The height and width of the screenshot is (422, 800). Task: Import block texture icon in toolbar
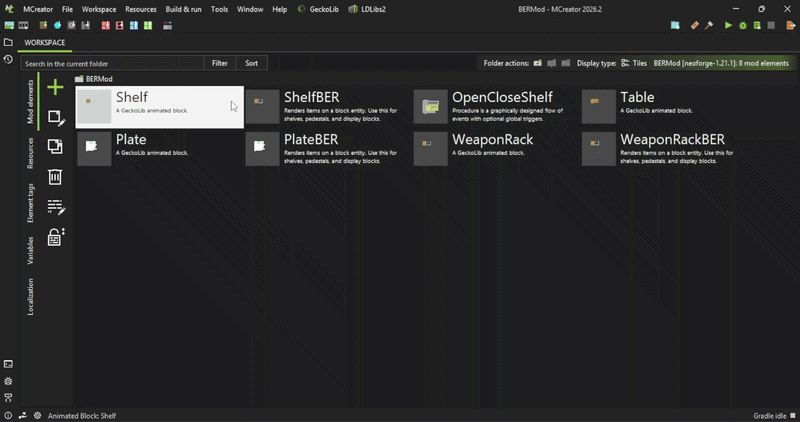pyautogui.click(x=43, y=26)
